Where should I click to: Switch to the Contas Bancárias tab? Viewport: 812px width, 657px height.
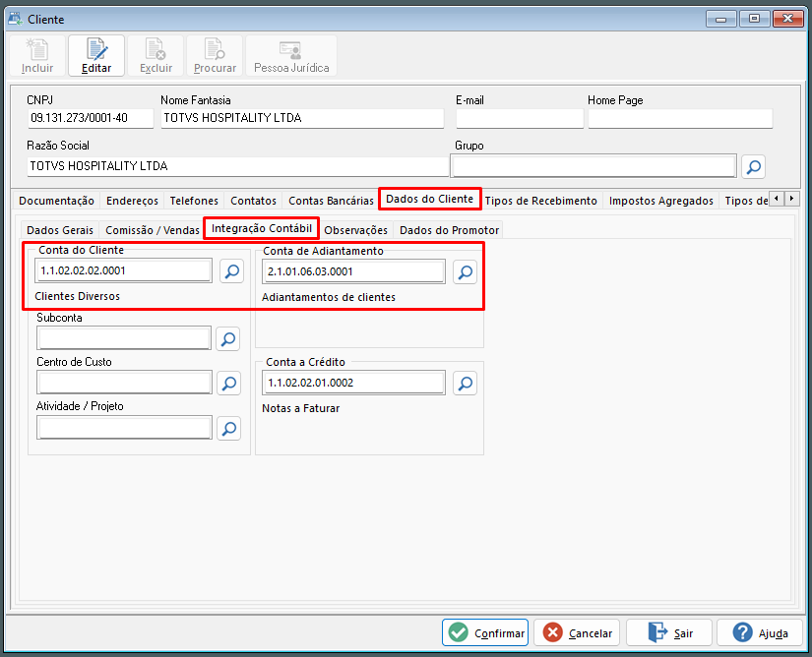(x=331, y=201)
